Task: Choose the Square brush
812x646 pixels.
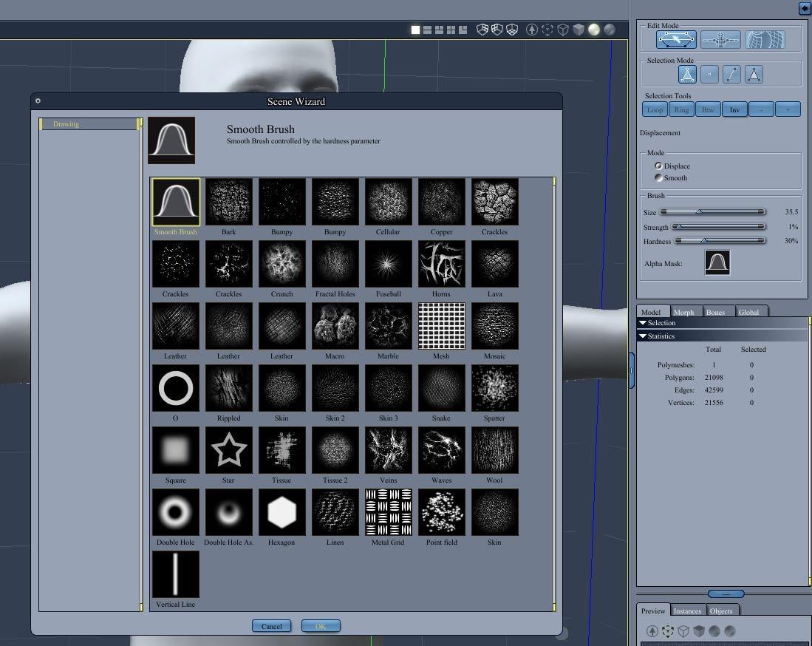Action: tap(176, 450)
